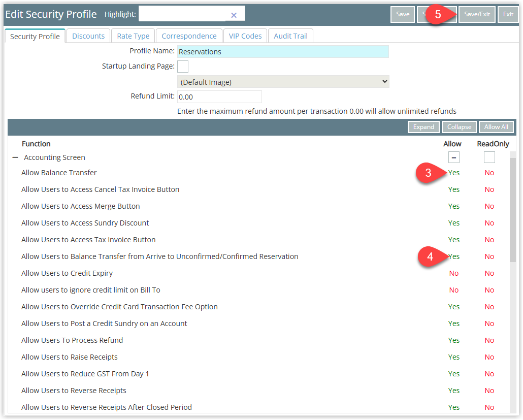This screenshot has width=523, height=420.
Task: Tick the Startup Landing Page checkbox
Action: [183, 66]
